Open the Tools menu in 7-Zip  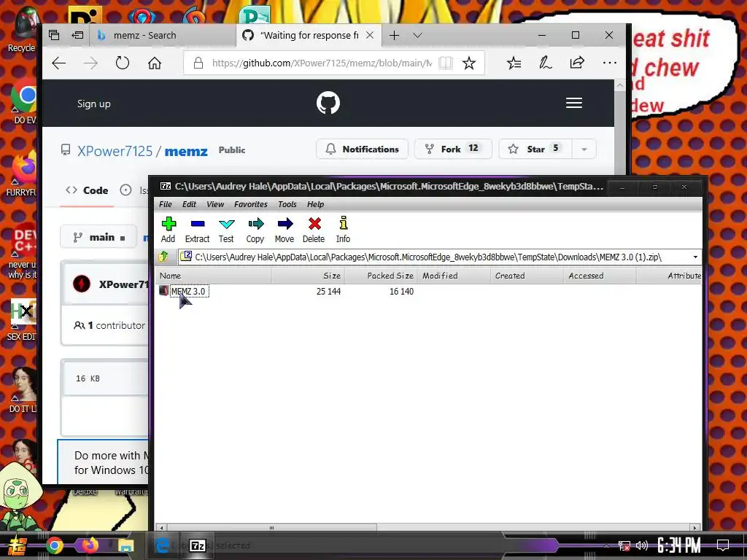(x=287, y=204)
